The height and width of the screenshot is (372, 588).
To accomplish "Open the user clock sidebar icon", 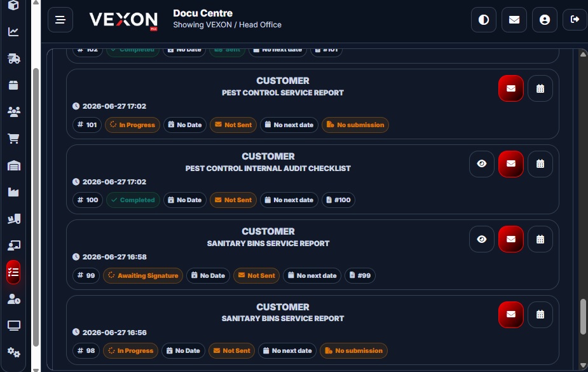I will tap(13, 299).
